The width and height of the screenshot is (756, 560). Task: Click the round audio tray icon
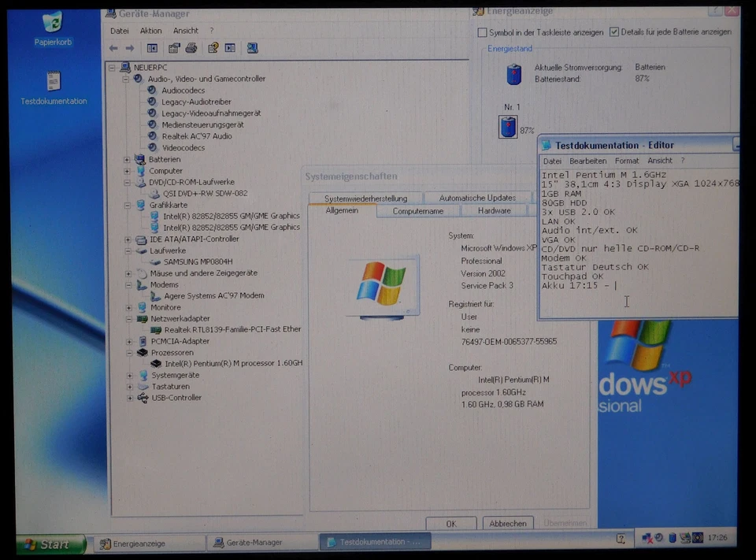coord(659,537)
